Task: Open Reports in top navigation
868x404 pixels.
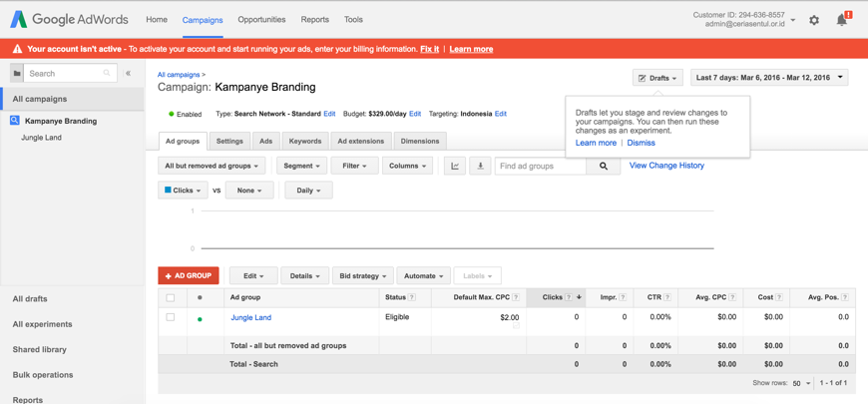Action: [315, 19]
